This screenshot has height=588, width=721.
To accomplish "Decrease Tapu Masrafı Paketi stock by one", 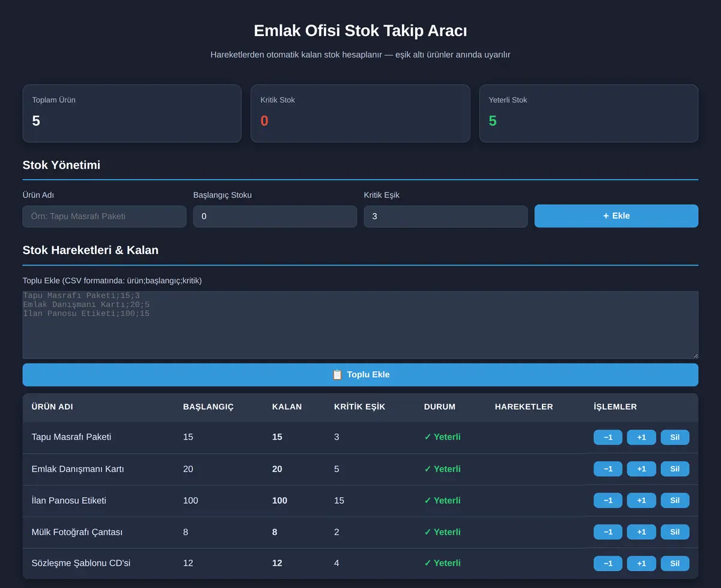I will pyautogui.click(x=608, y=437).
